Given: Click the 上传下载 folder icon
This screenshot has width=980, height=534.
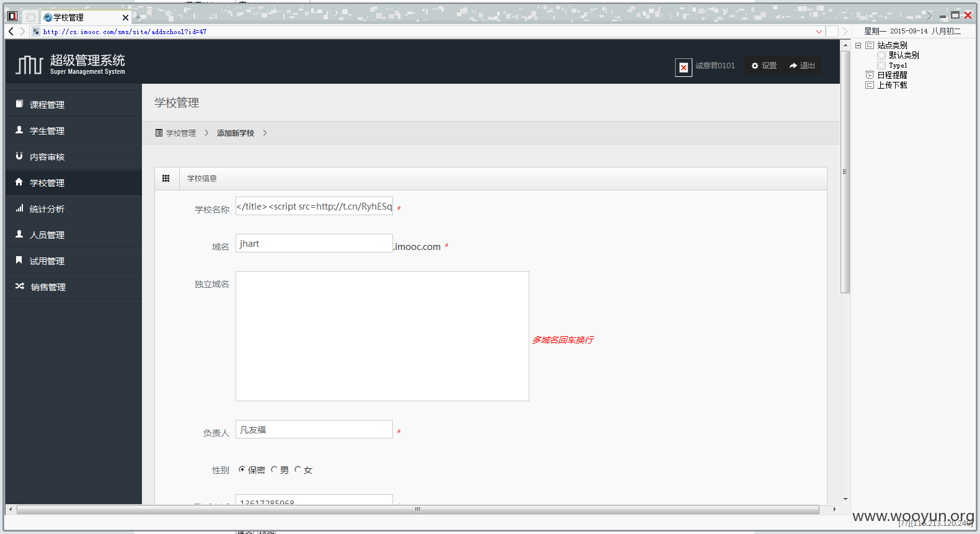Looking at the screenshot, I should tap(870, 85).
